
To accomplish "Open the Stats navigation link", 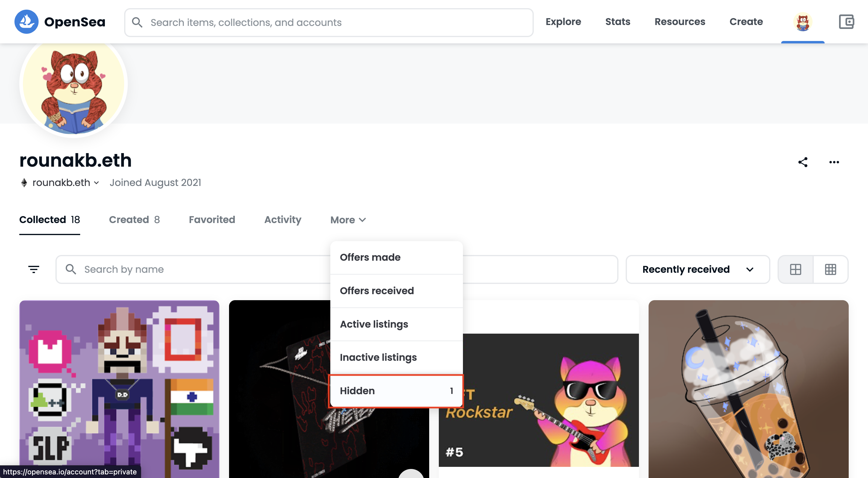I will point(618,22).
